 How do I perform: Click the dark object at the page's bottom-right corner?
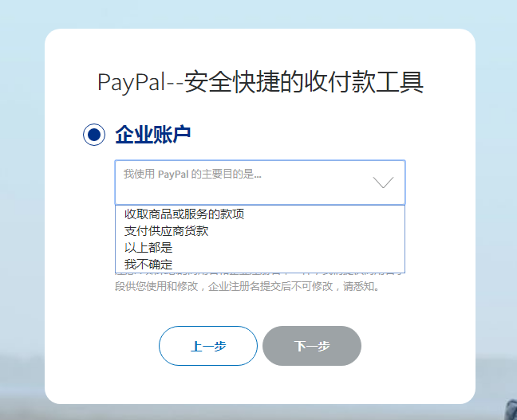tap(512, 409)
